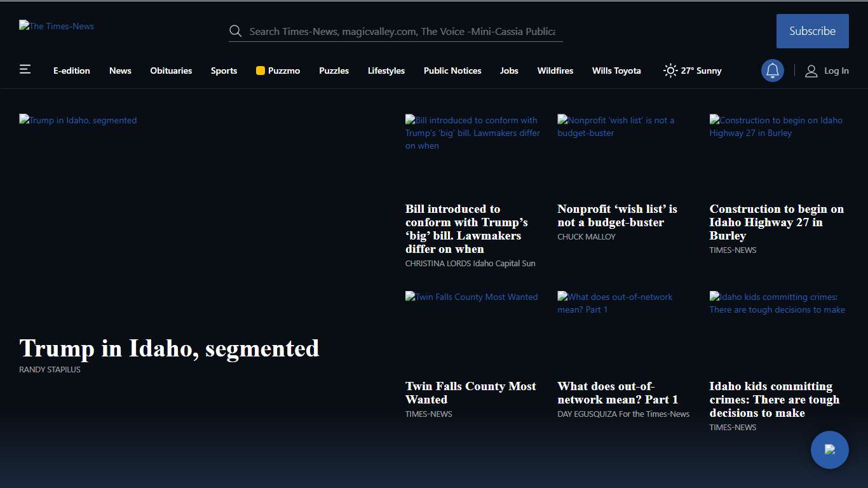This screenshot has height=488, width=868.
Task: Open notifications via the bell icon
Action: [x=772, y=71]
